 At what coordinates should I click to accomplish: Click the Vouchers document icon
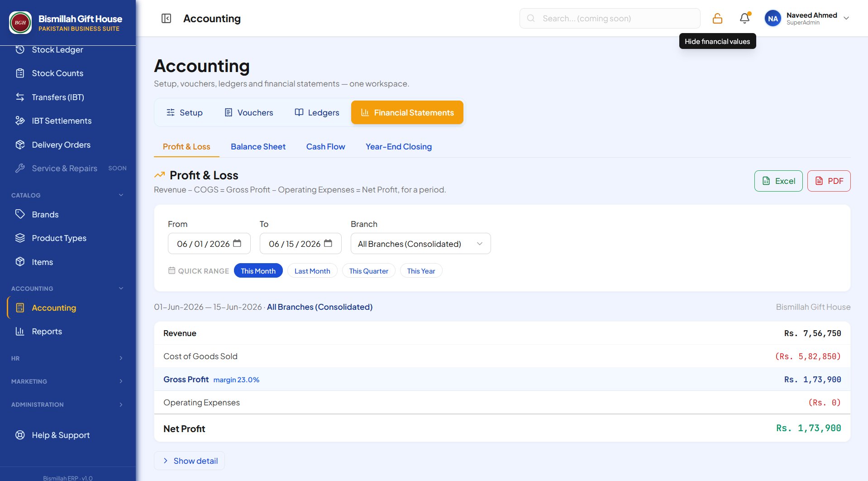click(x=229, y=112)
